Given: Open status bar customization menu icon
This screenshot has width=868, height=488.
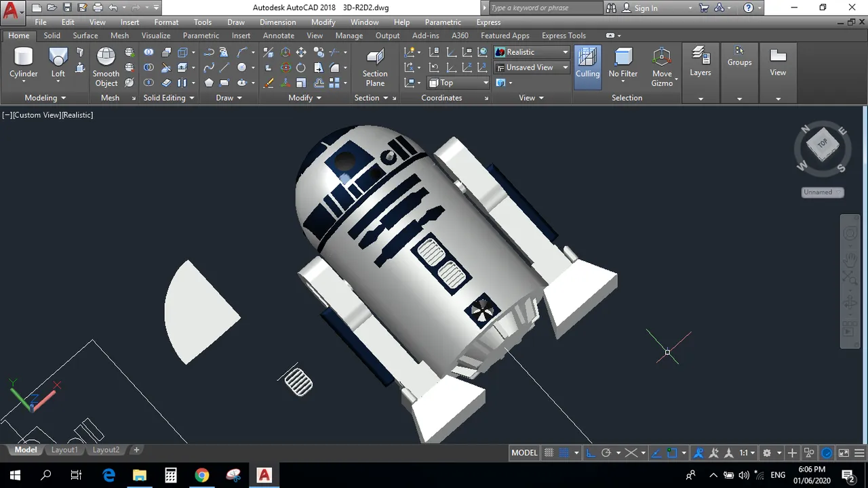Looking at the screenshot, I should click(859, 453).
